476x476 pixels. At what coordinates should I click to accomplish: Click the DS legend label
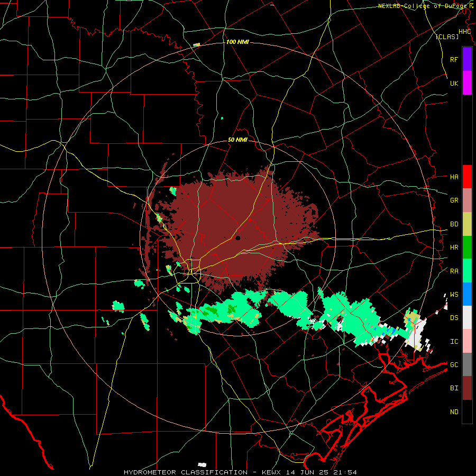pyautogui.click(x=454, y=318)
